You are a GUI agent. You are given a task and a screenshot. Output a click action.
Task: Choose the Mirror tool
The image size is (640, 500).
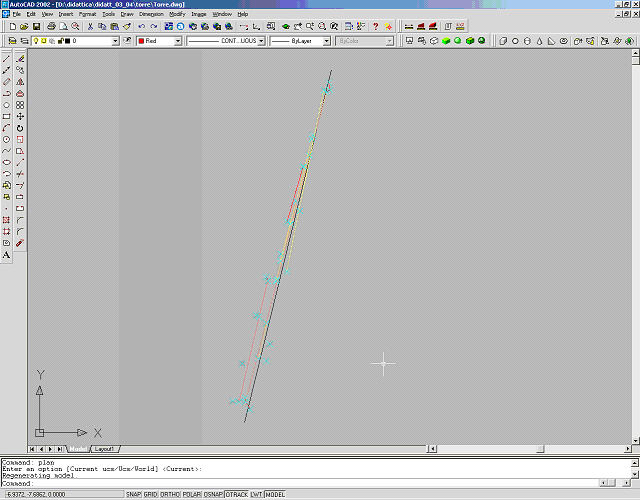pos(20,82)
